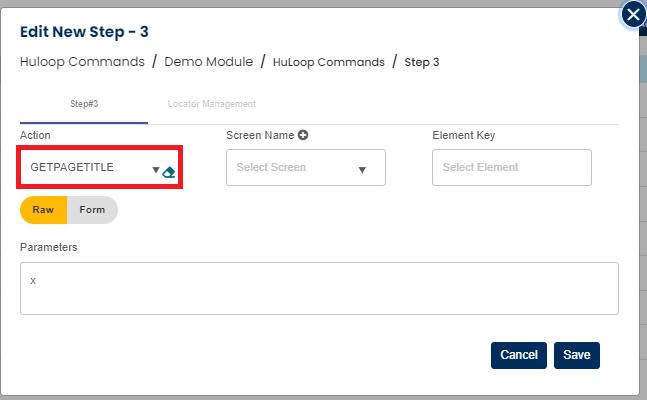Close the Edit New Step dialog
647x400 pixels.
click(633, 15)
